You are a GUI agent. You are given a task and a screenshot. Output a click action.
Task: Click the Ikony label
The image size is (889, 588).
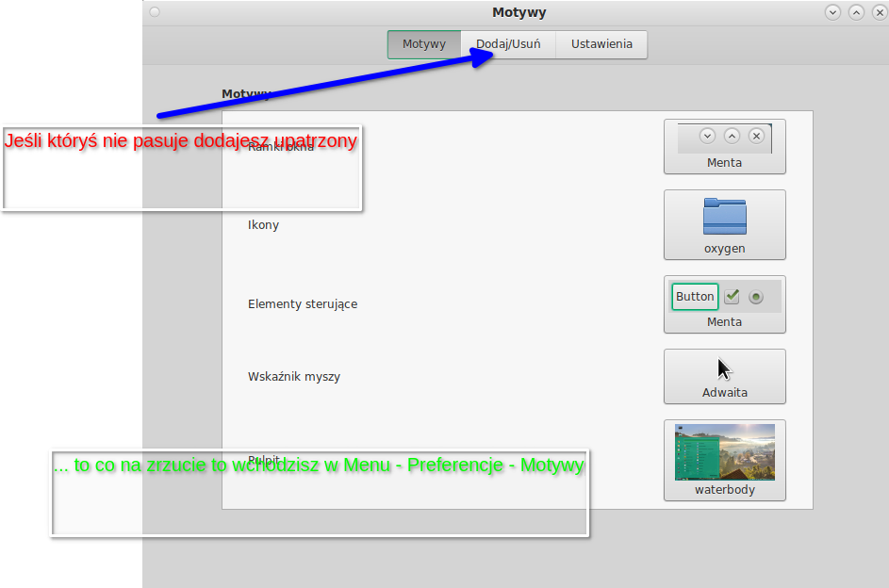tap(263, 225)
